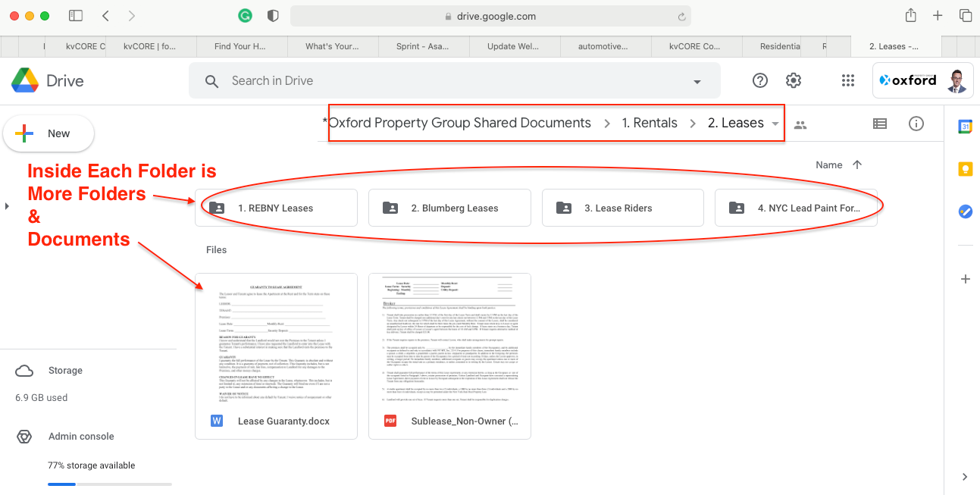Click the privacy shield icon
The width and height of the screenshot is (980, 495).
click(x=273, y=16)
